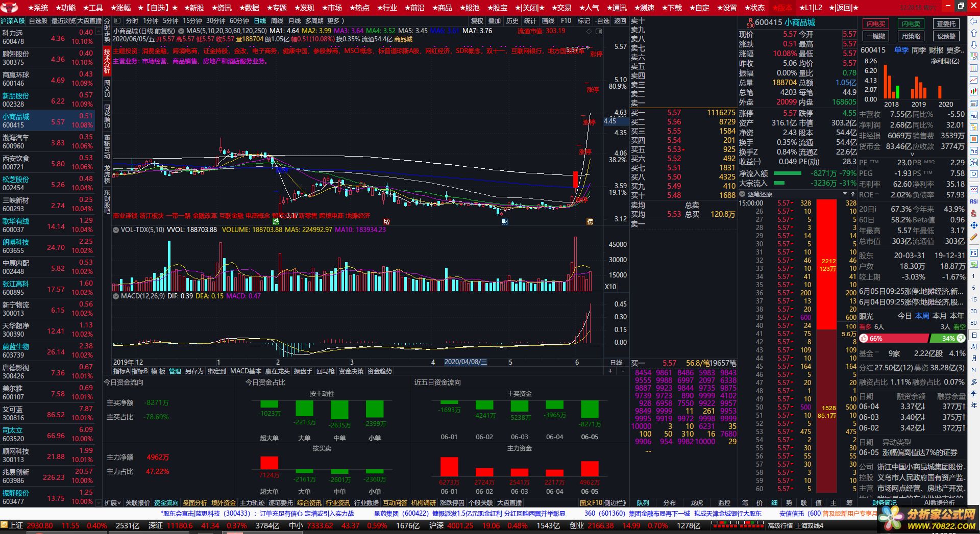Click the 净流入额 green flow bar
This screenshot has height=534, width=980.
[788, 173]
